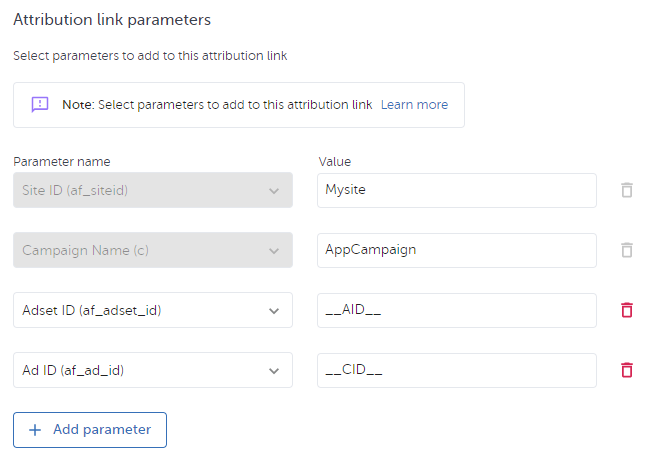660x456 pixels.
Task: Delete the Adset ID parameter row
Action: pyautogui.click(x=627, y=310)
